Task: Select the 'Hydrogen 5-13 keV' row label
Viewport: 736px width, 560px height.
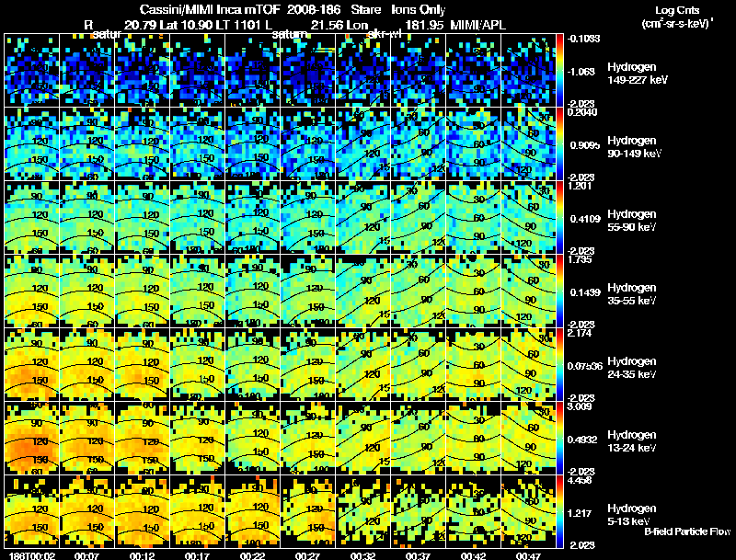Action: 632,515
